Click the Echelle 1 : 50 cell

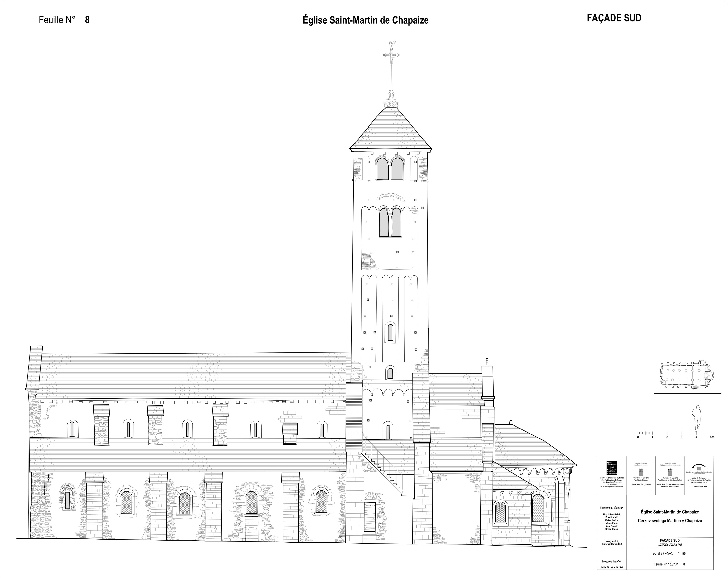tap(669, 553)
